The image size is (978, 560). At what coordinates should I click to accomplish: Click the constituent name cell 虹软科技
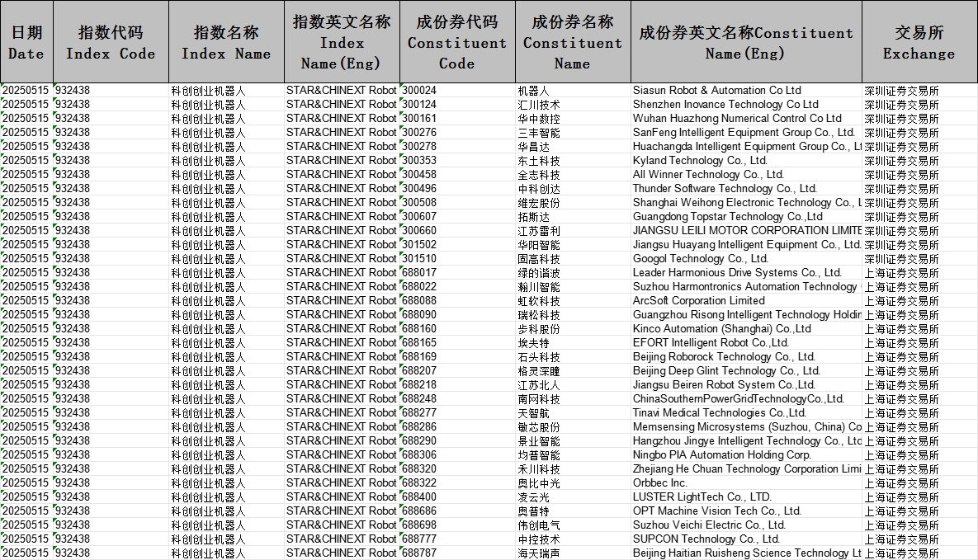tap(573, 300)
